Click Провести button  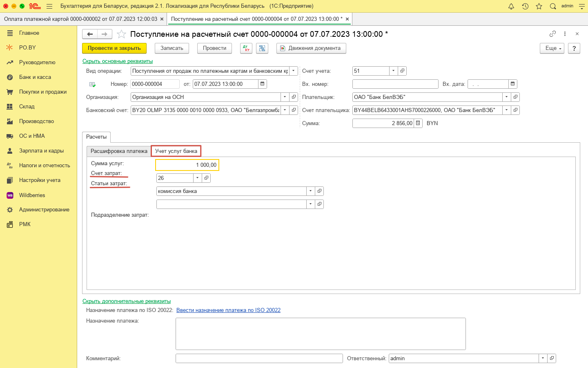coord(214,48)
